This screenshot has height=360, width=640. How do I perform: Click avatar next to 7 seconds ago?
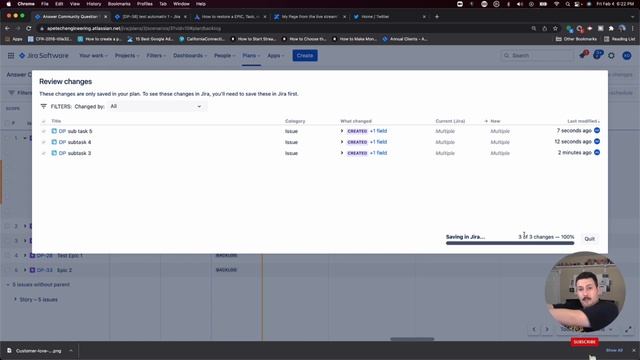point(597,131)
